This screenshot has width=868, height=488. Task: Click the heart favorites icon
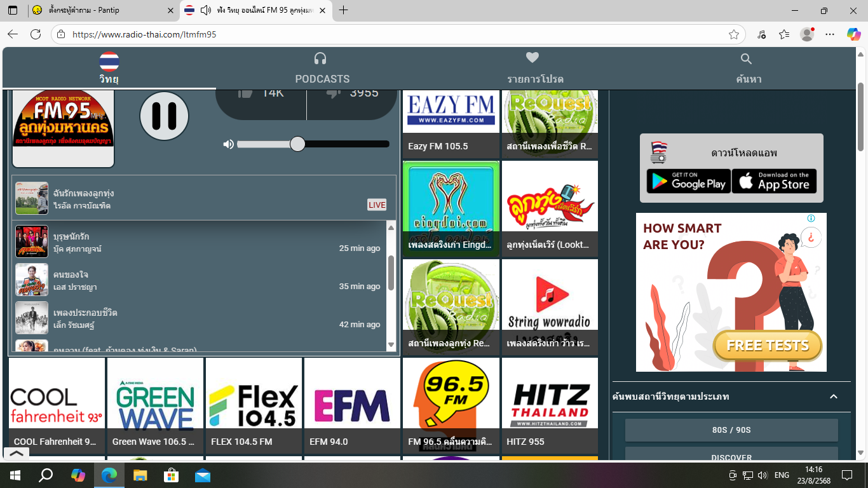point(532,58)
